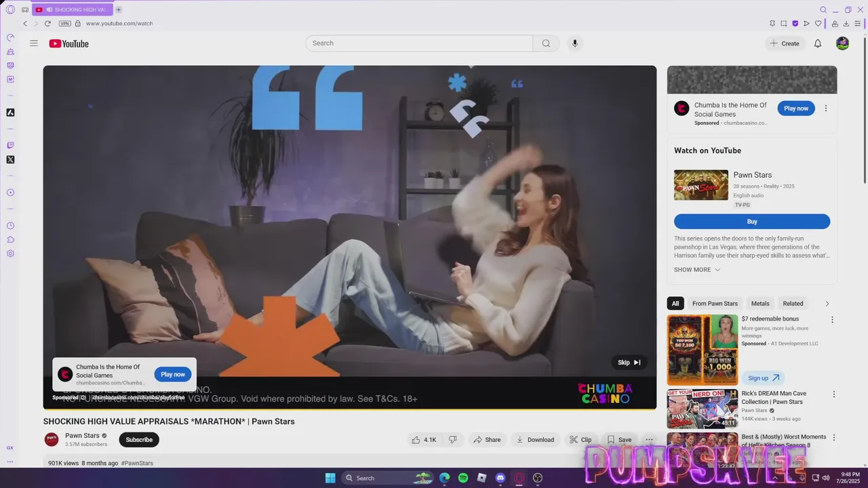Open GX Control speedometer in sidebar

pyautogui.click(x=10, y=37)
